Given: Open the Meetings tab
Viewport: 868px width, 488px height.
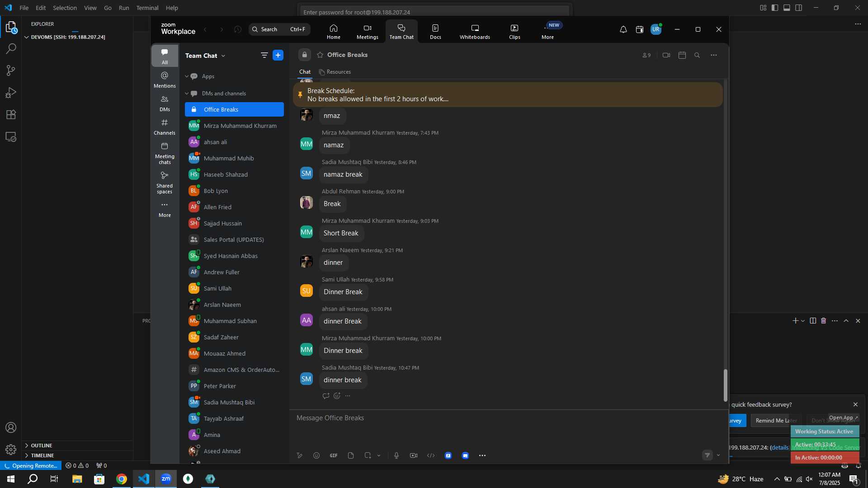Looking at the screenshot, I should tap(367, 32).
